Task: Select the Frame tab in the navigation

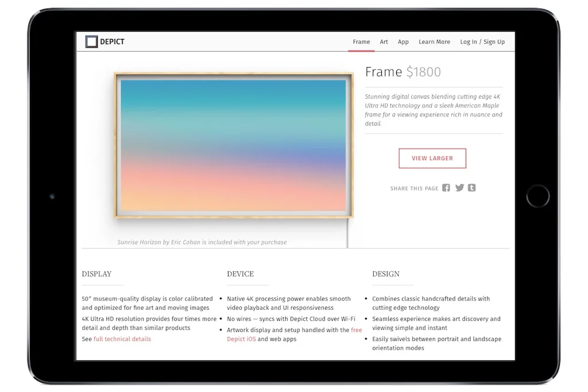Action: tap(361, 41)
